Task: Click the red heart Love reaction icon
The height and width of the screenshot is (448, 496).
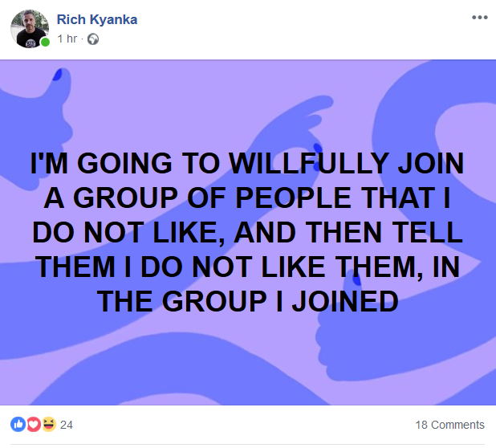Action: (34, 424)
